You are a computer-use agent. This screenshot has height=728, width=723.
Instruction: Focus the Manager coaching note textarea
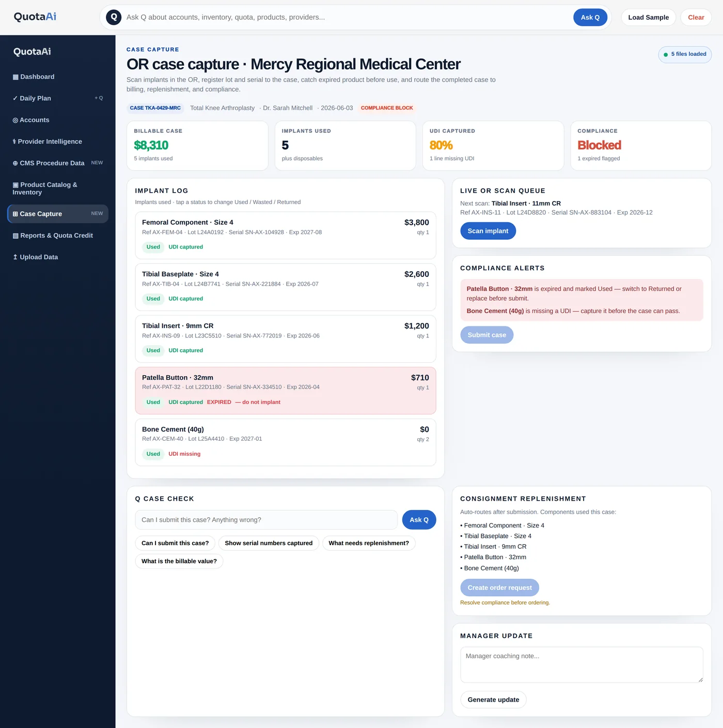[x=581, y=664]
